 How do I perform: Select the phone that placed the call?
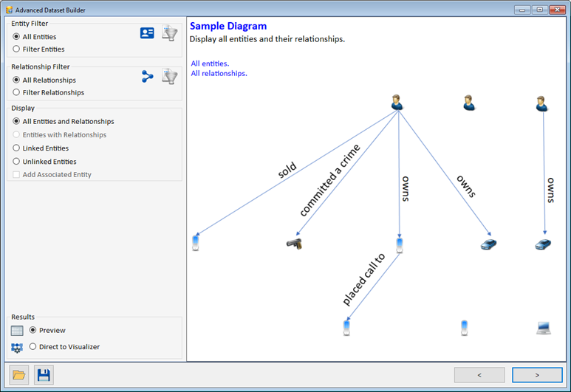pyautogui.click(x=400, y=245)
